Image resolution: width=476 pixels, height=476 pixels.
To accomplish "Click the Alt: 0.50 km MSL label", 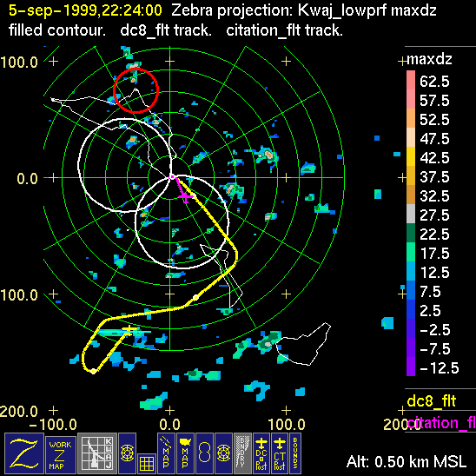I will [407, 462].
